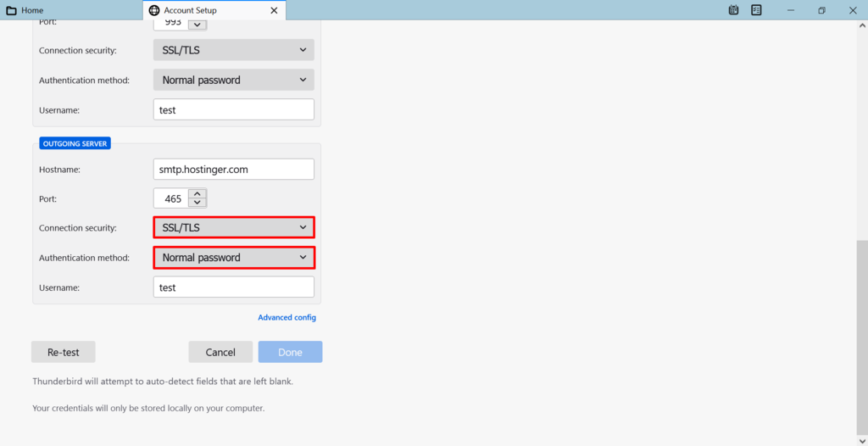Click the Re-test button

coord(63,352)
